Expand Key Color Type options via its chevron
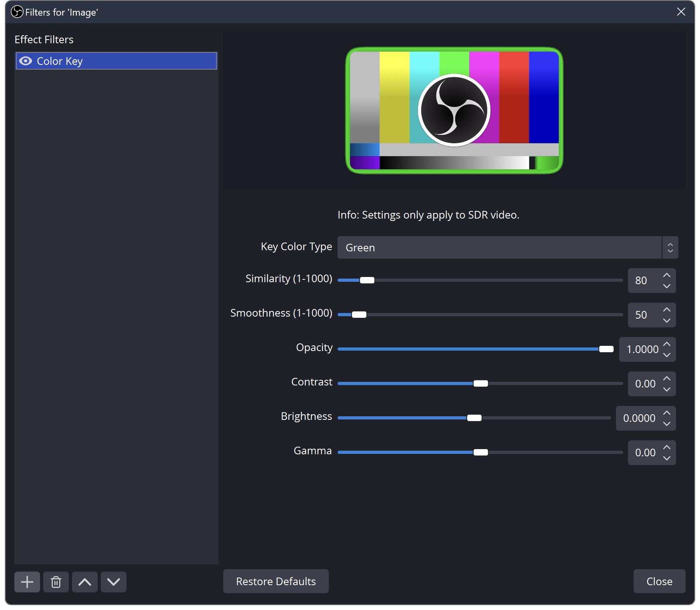 coord(670,247)
